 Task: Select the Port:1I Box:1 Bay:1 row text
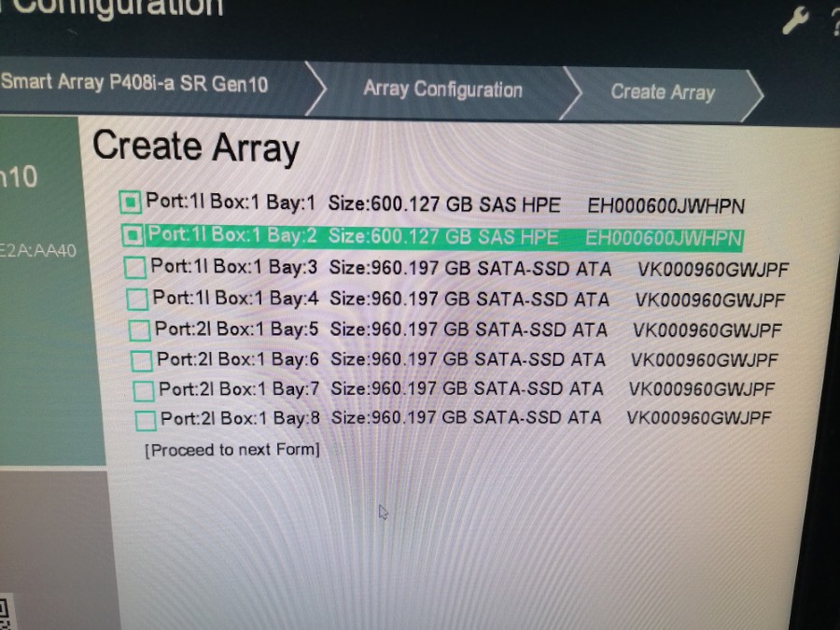445,203
